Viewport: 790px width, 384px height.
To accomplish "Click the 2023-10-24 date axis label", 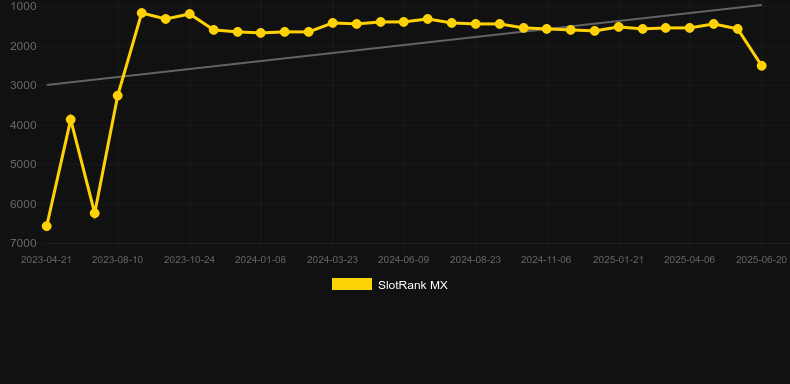I will 189,260.
